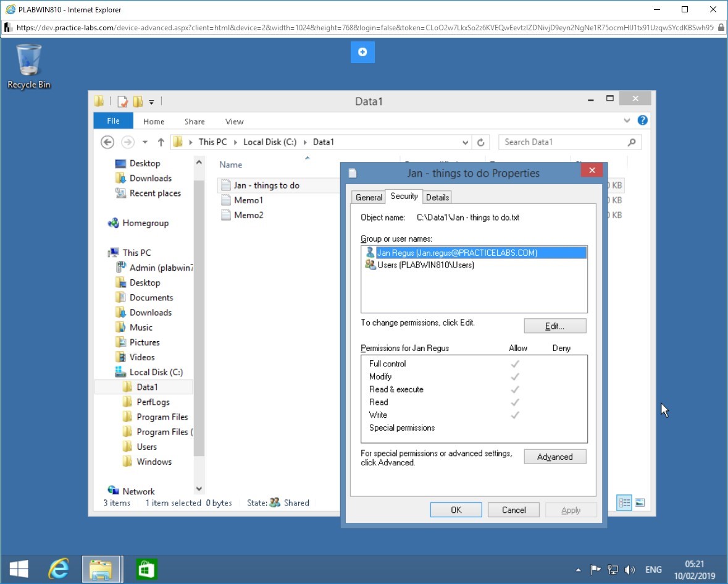
Task: Switch to the General tab in Properties
Action: tap(369, 198)
